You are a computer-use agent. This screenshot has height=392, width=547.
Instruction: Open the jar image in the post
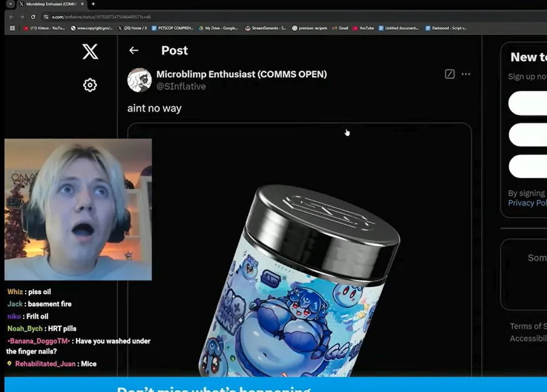(299, 250)
